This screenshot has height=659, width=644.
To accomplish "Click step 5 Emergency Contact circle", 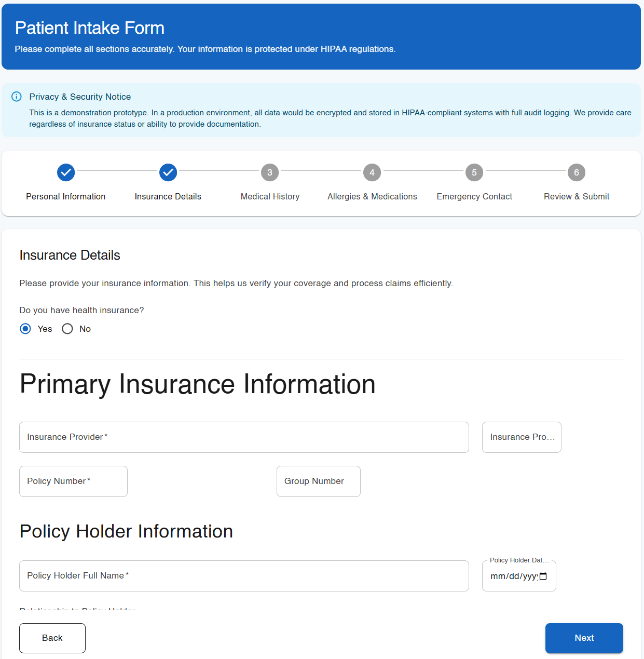I will (x=474, y=172).
